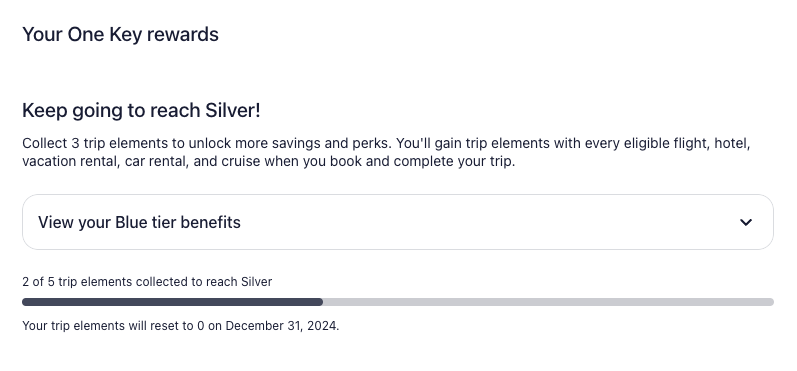Click the "December 31, 2024" date text

(282, 326)
